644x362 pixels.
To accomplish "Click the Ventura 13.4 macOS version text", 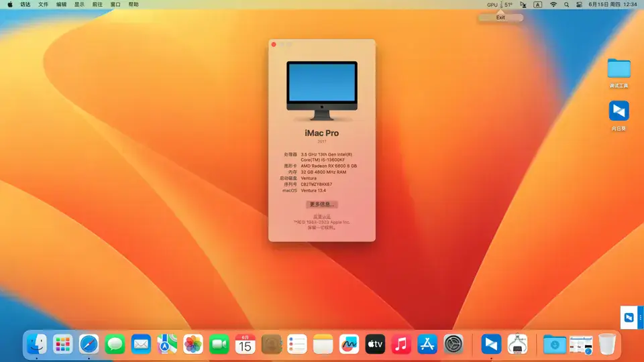I will 313,190.
